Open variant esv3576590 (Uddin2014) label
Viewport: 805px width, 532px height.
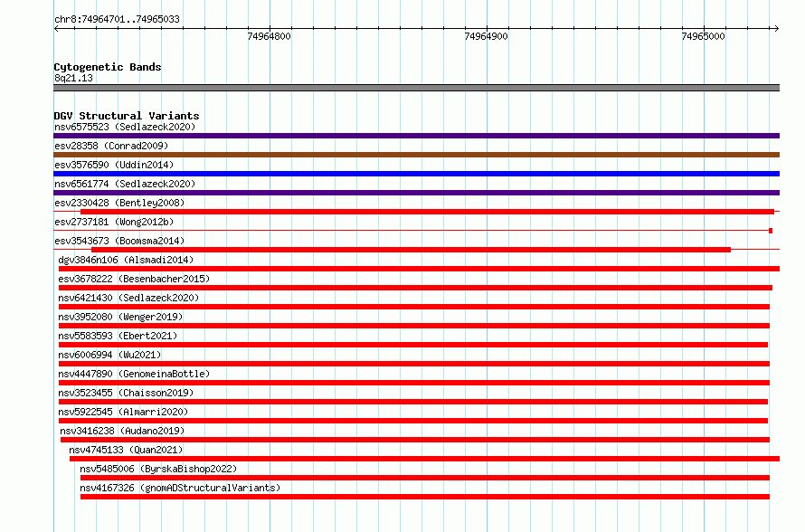(x=114, y=165)
